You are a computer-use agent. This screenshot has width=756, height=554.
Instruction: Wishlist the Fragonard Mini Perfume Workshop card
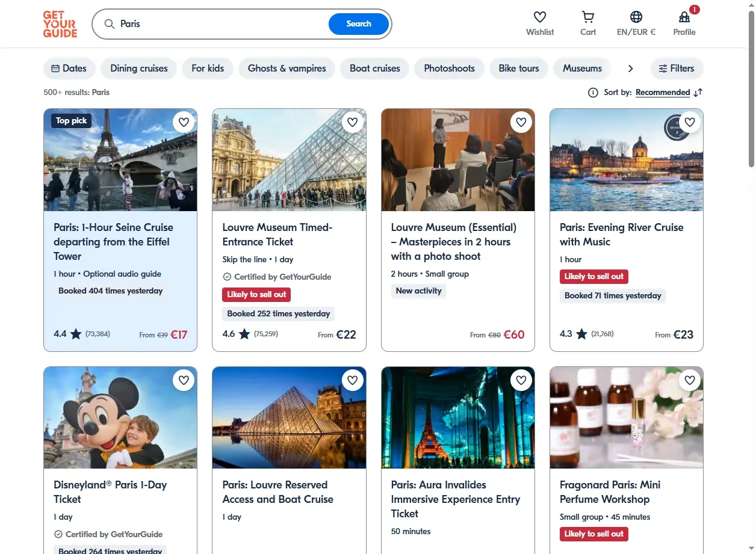(690, 380)
